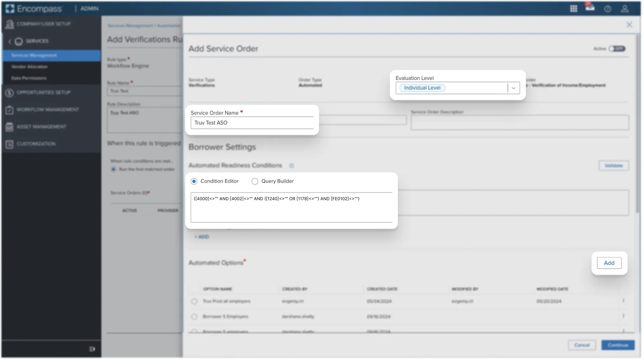Click the Company/User Setup building icon
The width and height of the screenshot is (644, 359).
[x=9, y=24]
